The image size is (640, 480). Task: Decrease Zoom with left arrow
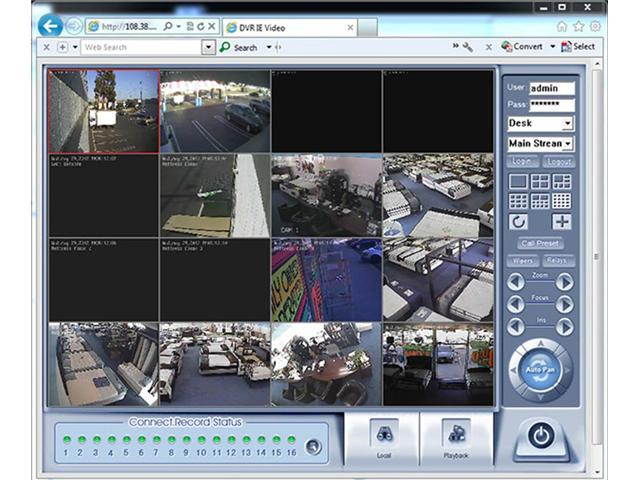[516, 282]
